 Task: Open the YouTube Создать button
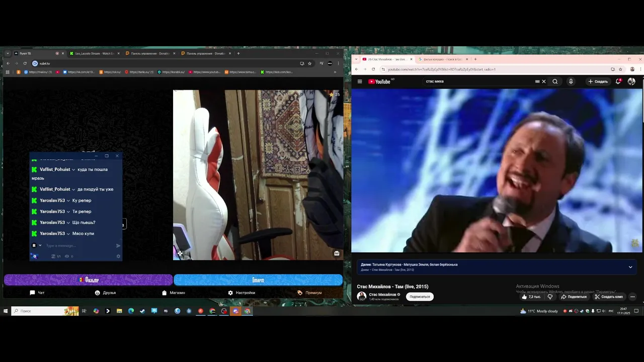598,81
